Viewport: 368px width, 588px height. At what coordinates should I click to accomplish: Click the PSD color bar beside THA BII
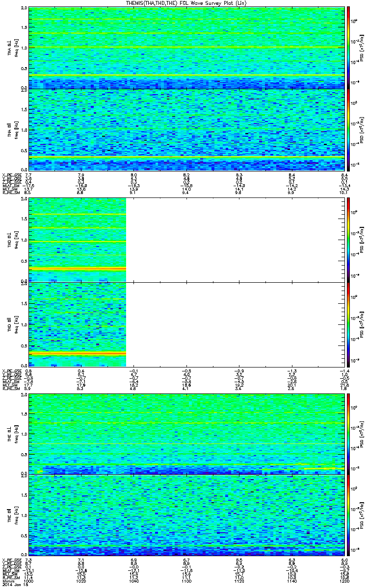click(348, 129)
